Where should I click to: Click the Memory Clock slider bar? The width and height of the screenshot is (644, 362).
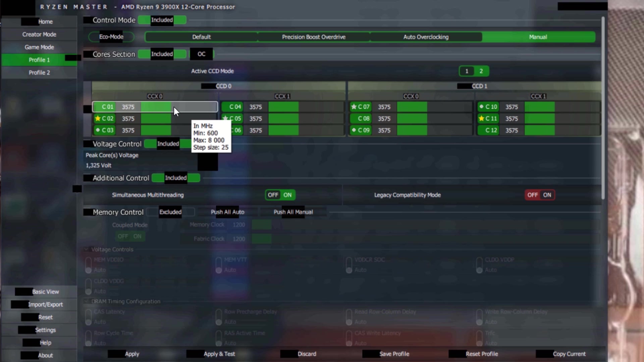click(425, 225)
